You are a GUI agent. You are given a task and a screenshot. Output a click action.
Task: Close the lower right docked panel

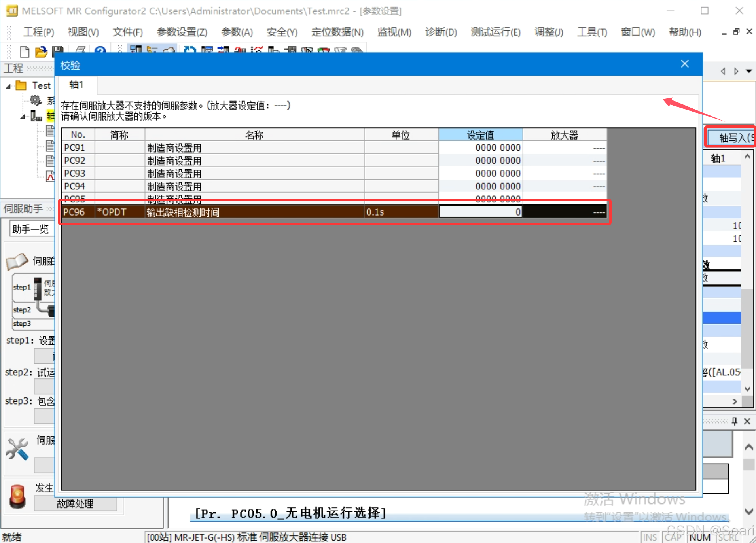click(747, 421)
